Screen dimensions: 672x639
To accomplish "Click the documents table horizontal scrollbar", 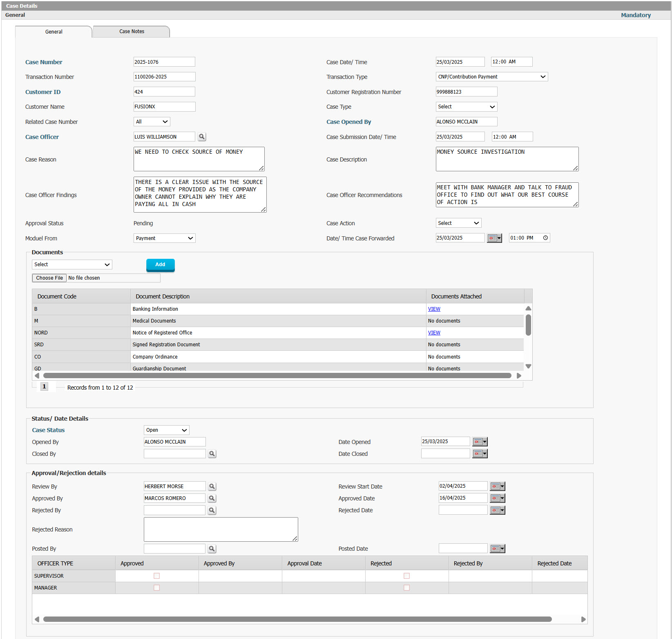I will tap(277, 376).
